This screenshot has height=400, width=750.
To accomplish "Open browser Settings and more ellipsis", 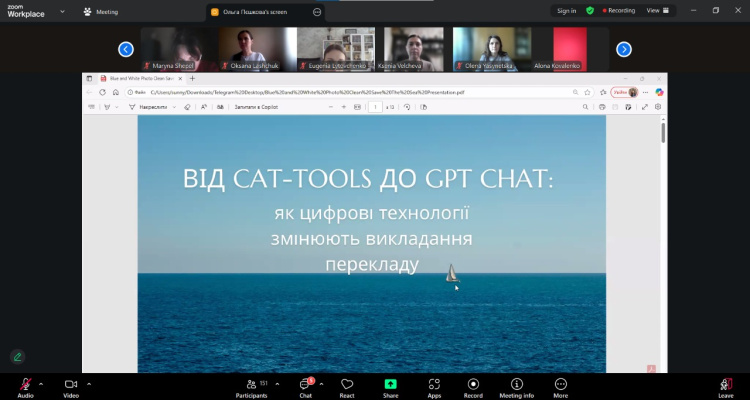I will tap(646, 92).
